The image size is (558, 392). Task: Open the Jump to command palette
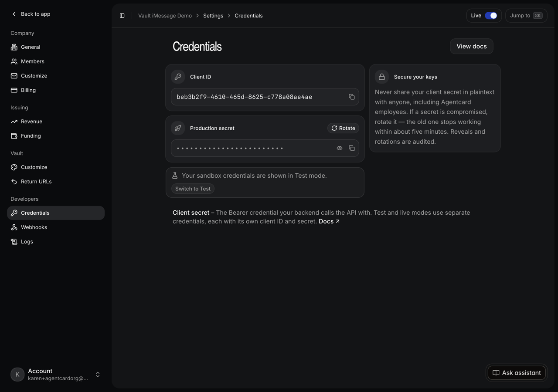click(526, 16)
